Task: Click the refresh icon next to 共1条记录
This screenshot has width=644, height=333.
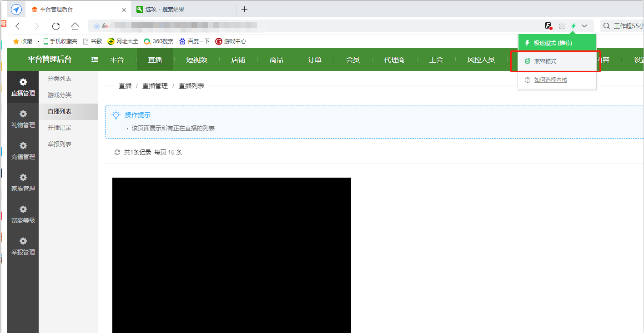Action: click(117, 152)
